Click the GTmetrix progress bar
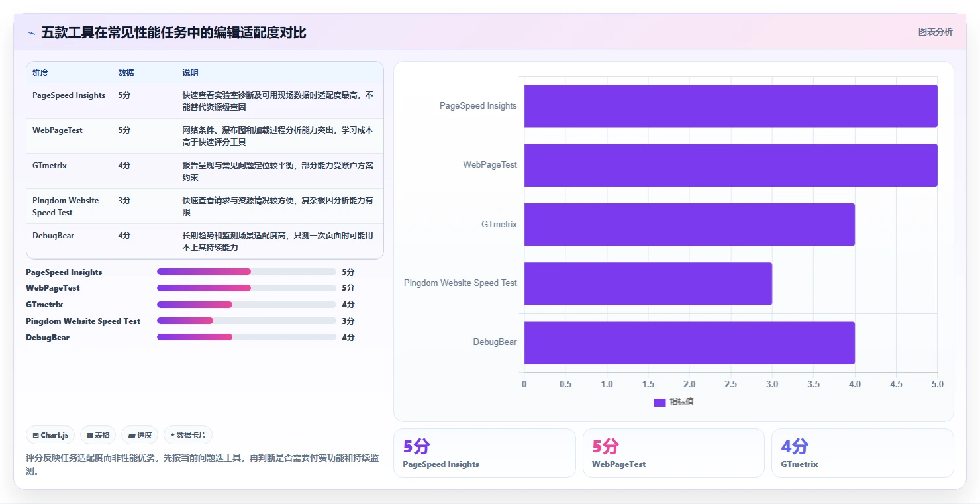 [246, 305]
